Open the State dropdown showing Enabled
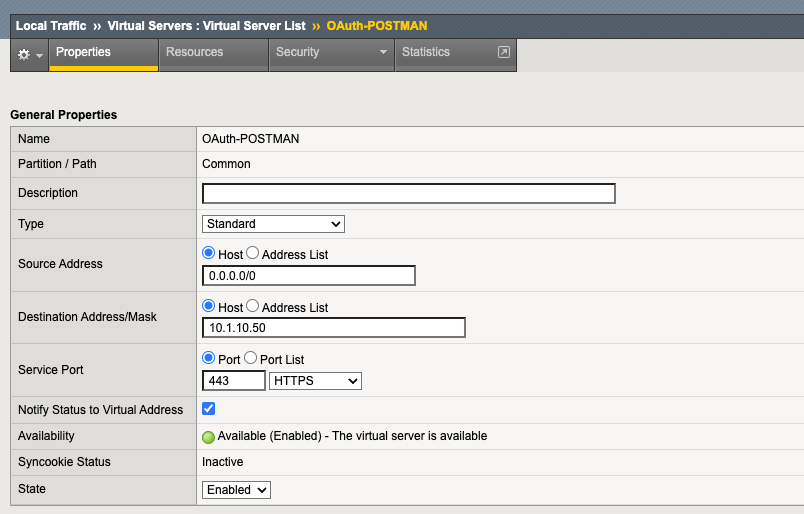The height and width of the screenshot is (514, 804). [236, 490]
